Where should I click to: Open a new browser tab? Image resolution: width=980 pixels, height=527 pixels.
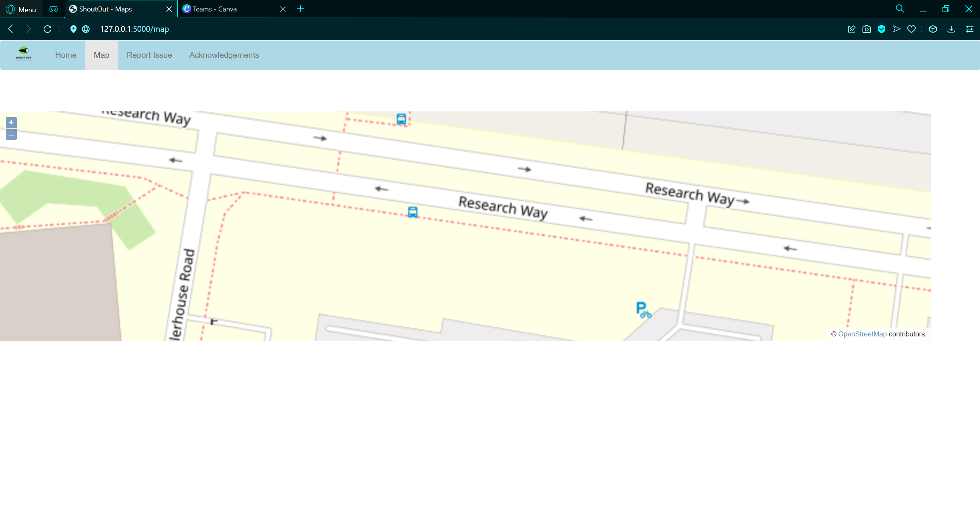301,9
